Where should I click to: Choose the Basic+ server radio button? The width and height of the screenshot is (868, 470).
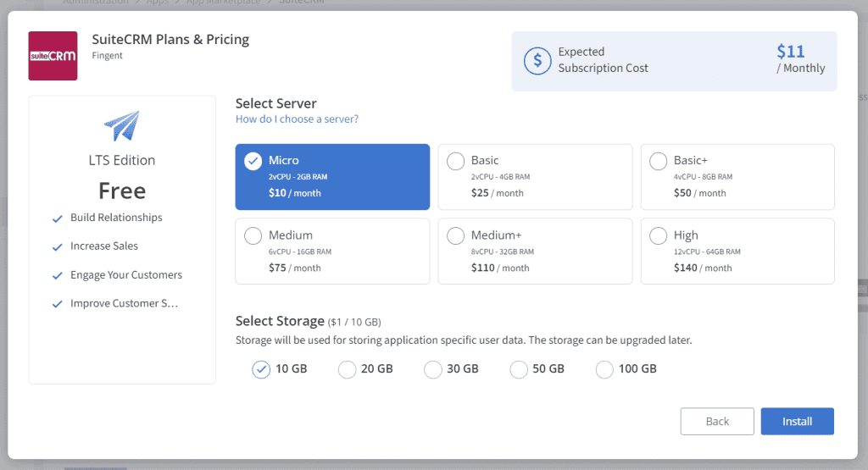pos(658,161)
